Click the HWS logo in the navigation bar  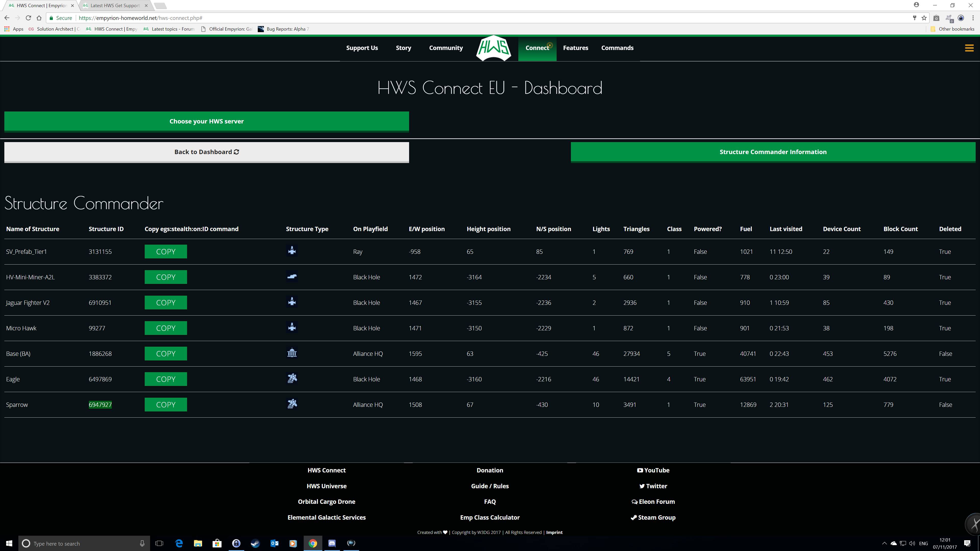493,48
